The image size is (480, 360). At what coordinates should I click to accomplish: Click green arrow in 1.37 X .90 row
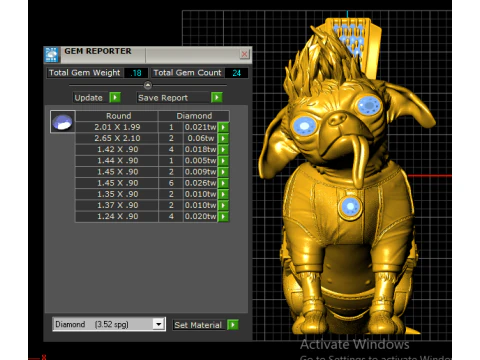click(223, 205)
